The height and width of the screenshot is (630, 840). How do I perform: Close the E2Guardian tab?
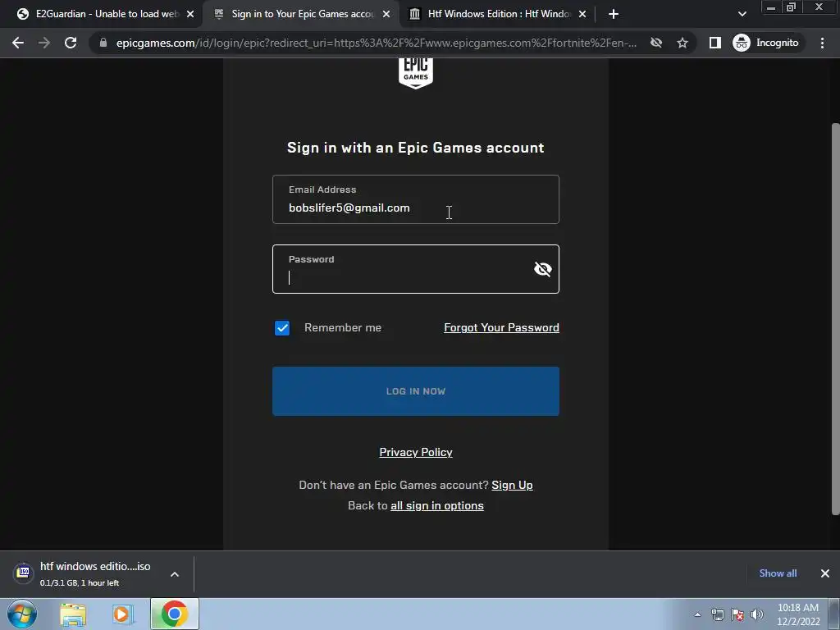(x=190, y=14)
